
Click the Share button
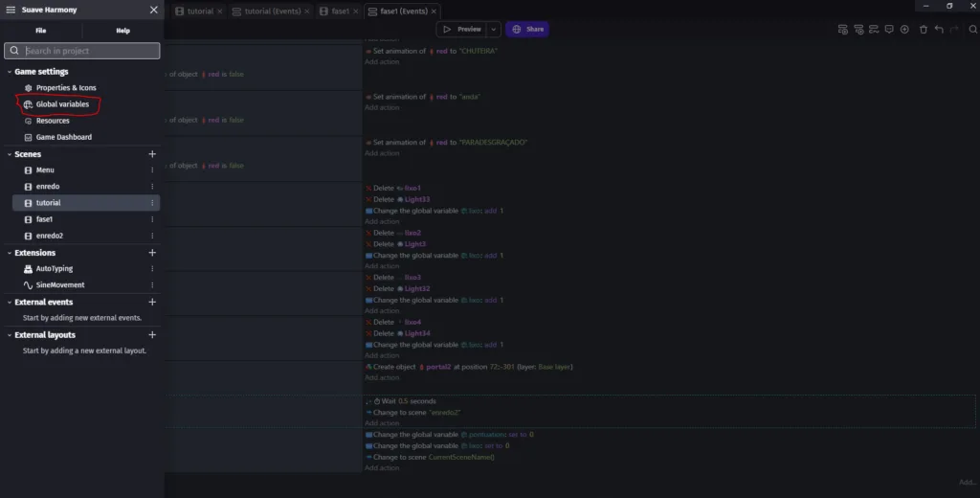(x=527, y=30)
